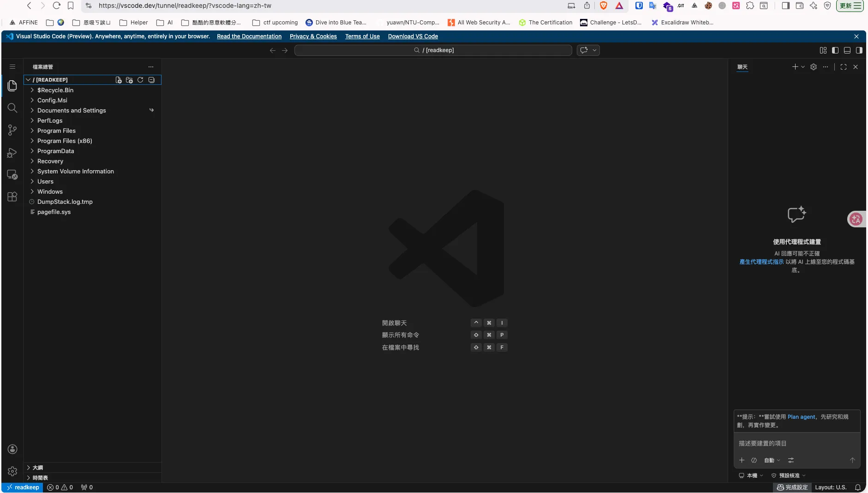
Task: Open the Accounts menu in activity bar
Action: point(12,449)
